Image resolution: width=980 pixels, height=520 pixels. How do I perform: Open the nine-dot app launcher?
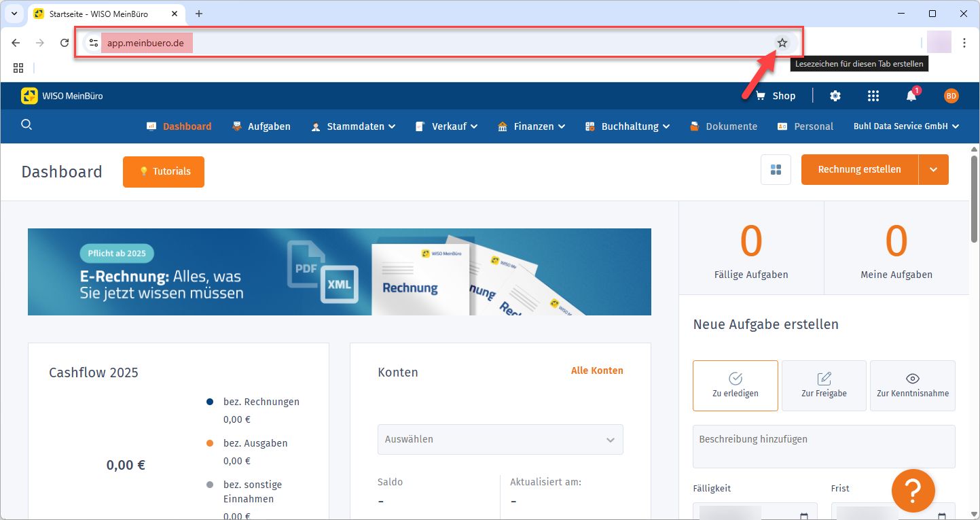coord(873,96)
